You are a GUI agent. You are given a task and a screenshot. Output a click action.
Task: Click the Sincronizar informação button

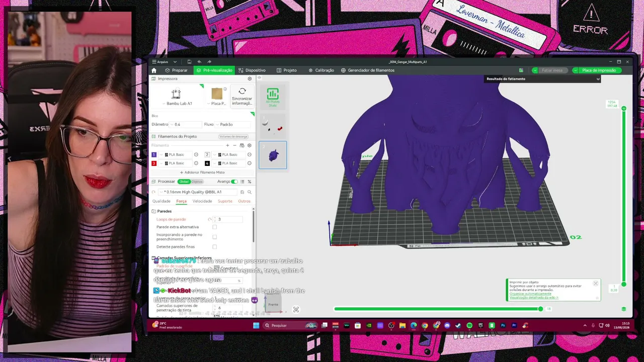(242, 96)
